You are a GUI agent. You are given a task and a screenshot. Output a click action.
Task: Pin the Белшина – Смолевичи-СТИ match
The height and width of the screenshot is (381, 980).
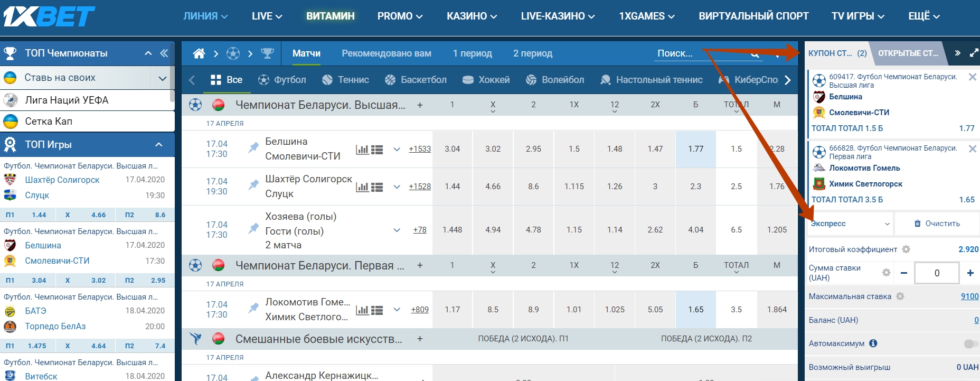(253, 147)
